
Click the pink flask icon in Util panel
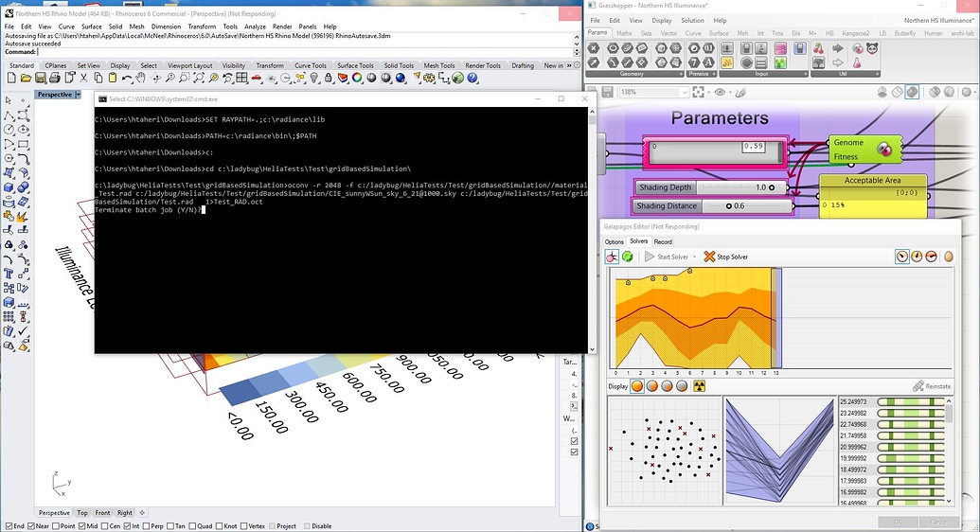[857, 62]
